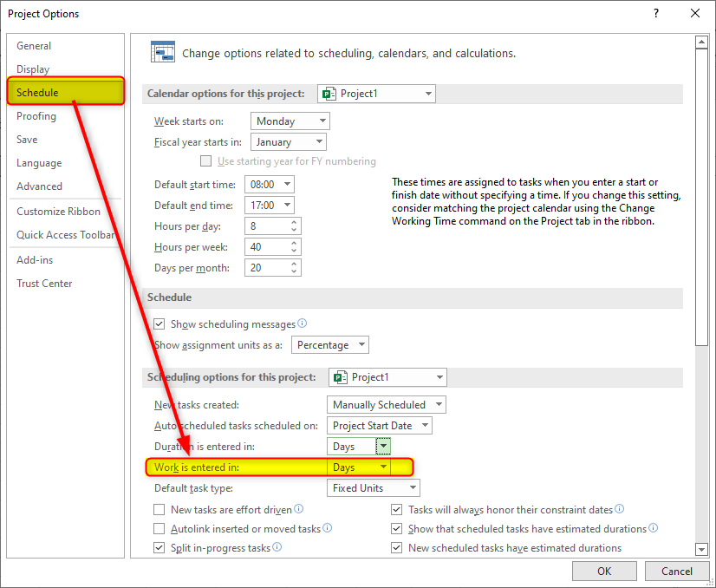Click info icon beside Autolink inserted or moved tasks

tap(327, 528)
